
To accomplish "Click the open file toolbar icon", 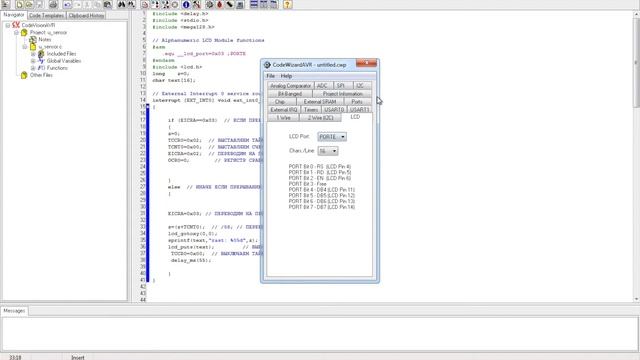I will (x=29, y=4).
